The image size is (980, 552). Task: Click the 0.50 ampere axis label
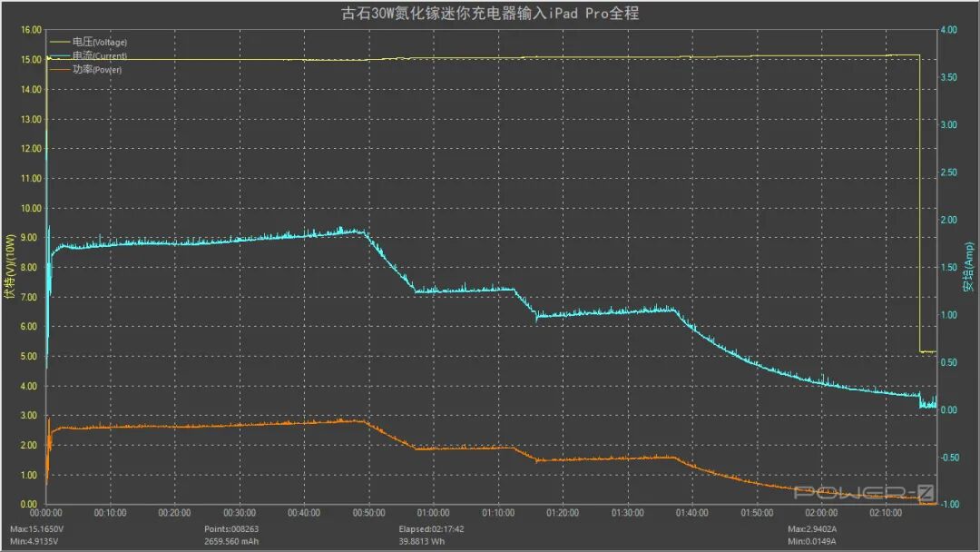[949, 362]
